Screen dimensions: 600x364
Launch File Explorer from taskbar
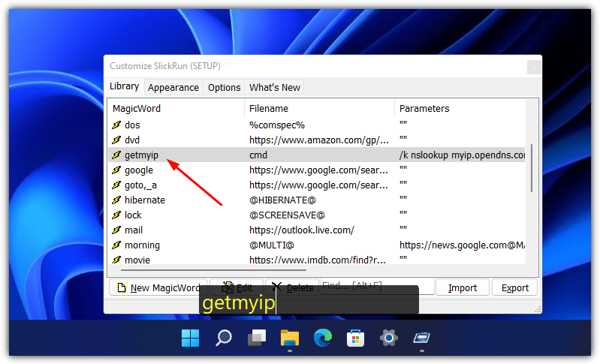click(x=290, y=338)
